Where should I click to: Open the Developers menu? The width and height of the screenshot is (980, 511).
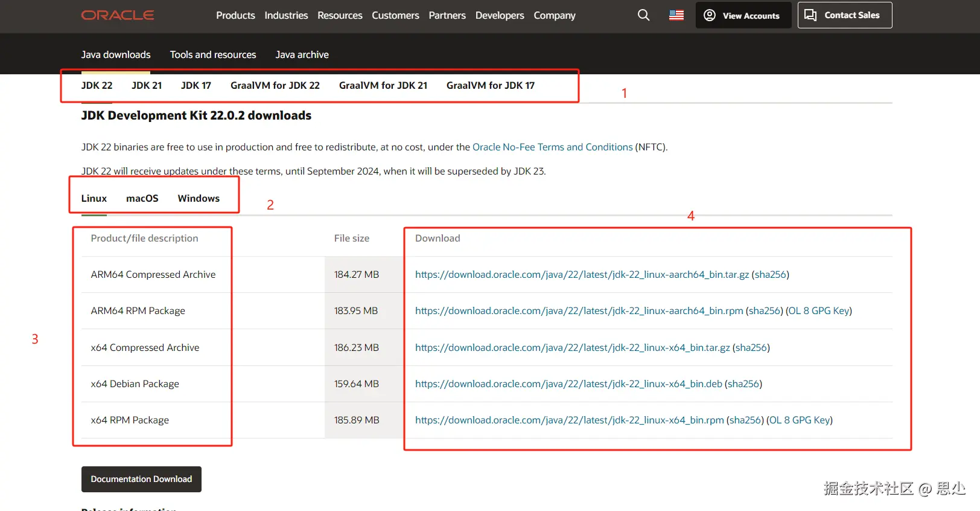[500, 15]
